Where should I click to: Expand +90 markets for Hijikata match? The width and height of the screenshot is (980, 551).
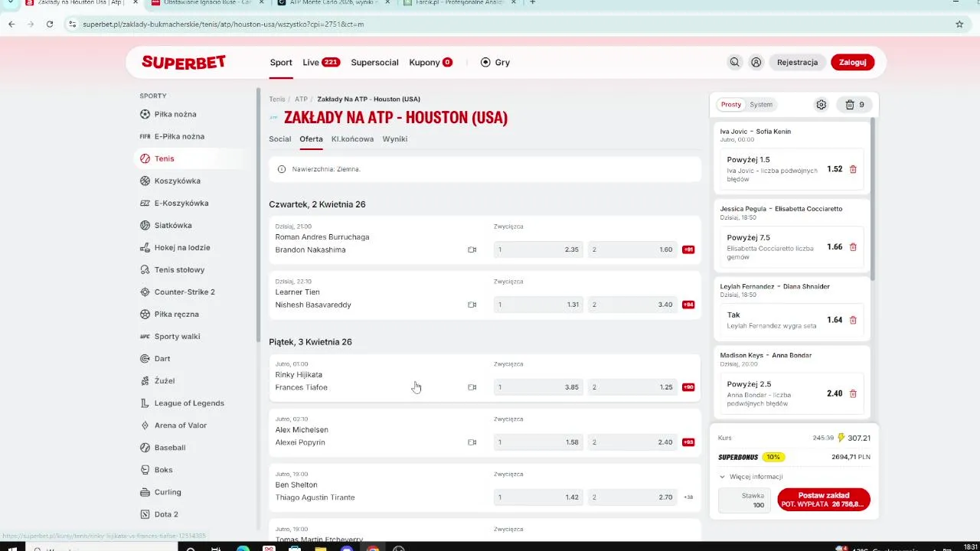click(x=688, y=387)
